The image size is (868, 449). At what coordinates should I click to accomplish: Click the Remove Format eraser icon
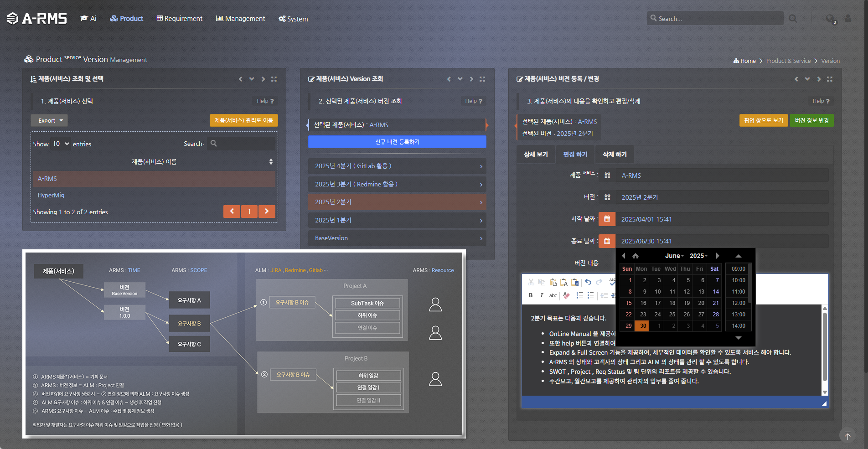tap(566, 295)
